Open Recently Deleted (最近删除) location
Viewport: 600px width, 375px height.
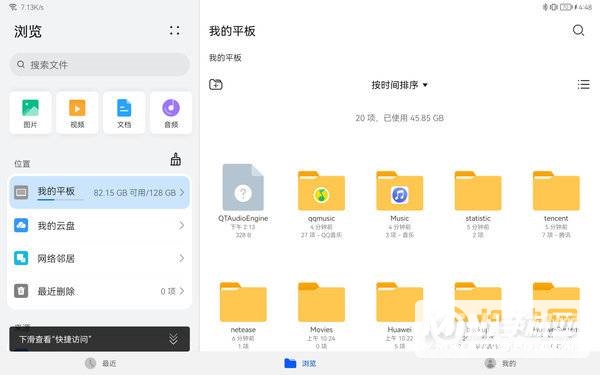click(99, 291)
